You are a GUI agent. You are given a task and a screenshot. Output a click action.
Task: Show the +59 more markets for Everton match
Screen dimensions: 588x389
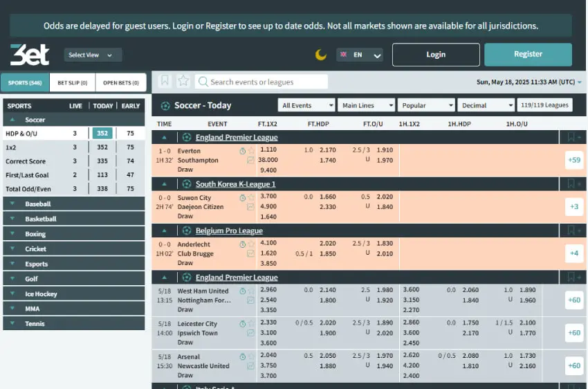(x=574, y=160)
